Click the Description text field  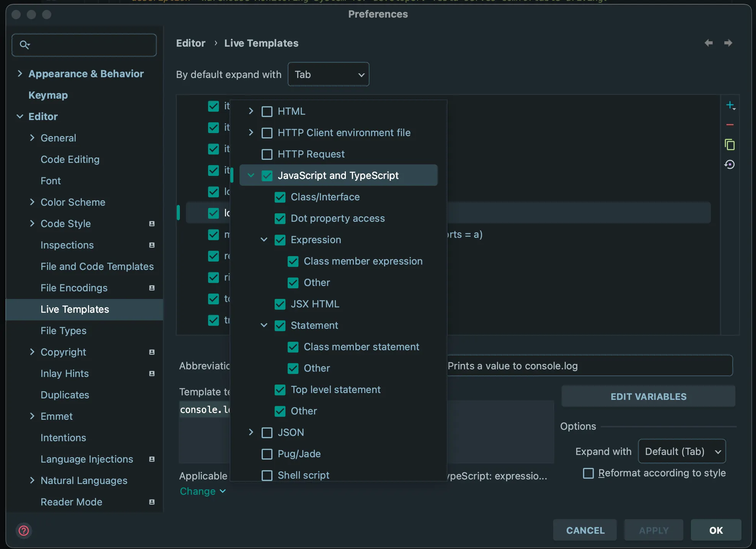(x=589, y=366)
